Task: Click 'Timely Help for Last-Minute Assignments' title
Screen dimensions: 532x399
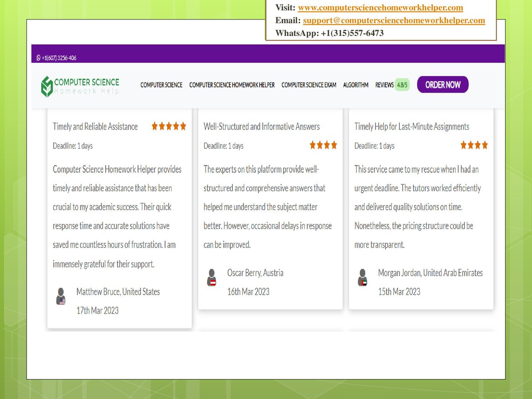Action: (x=412, y=127)
